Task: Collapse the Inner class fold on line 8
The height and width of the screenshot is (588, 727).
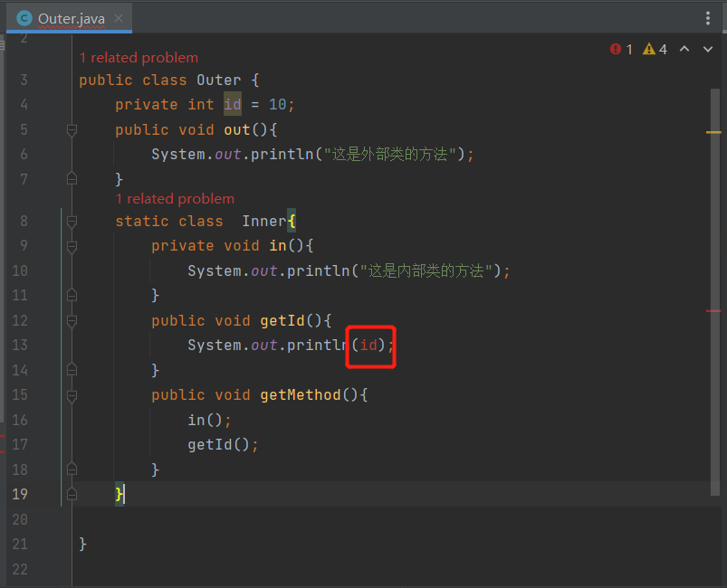Action: click(72, 222)
